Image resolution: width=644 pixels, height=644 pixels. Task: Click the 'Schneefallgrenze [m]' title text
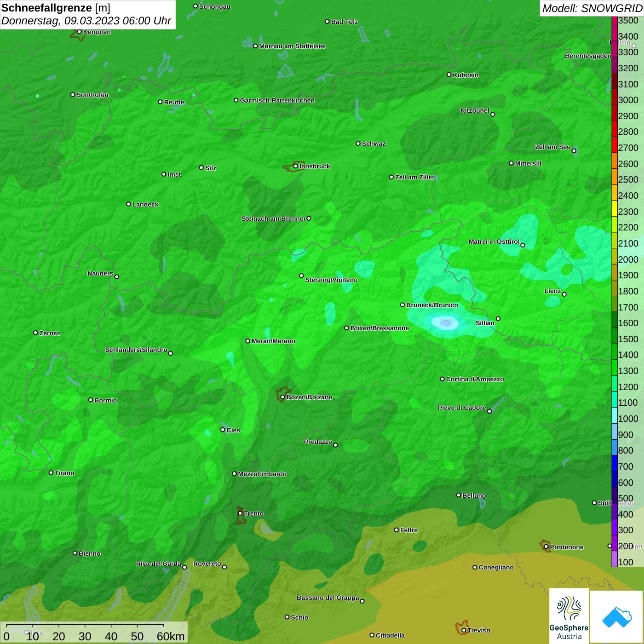56,8
